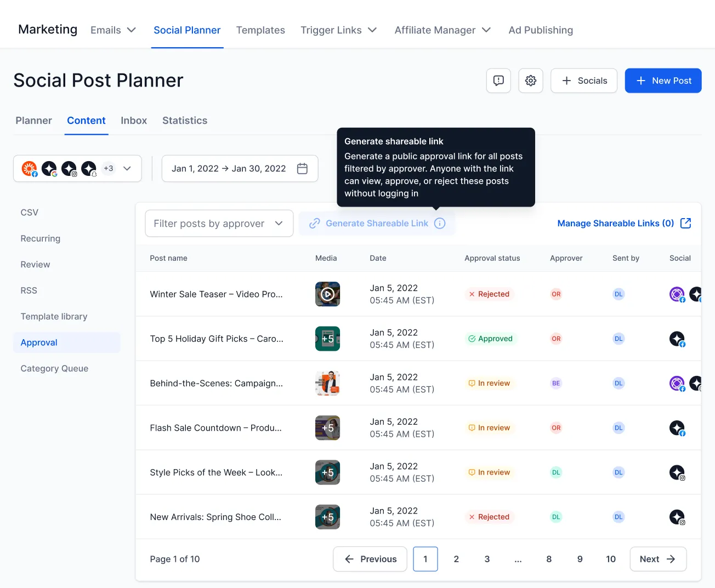Open the Templates navigation item
Screen dimensions: 715x588
coord(260,30)
